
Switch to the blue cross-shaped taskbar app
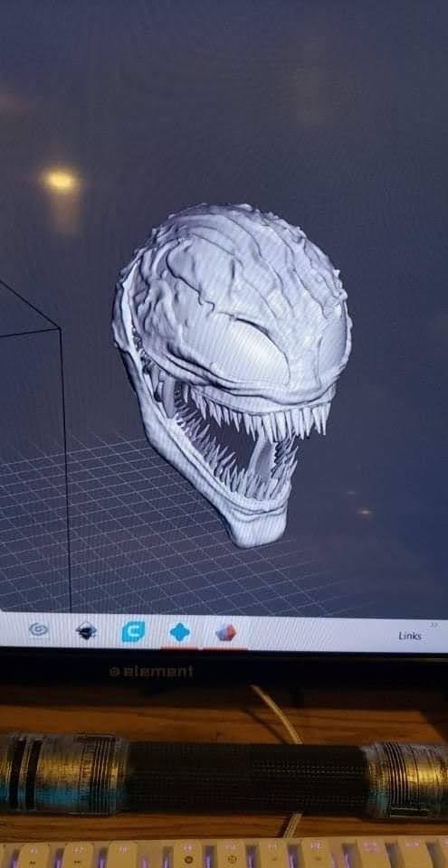179,632
